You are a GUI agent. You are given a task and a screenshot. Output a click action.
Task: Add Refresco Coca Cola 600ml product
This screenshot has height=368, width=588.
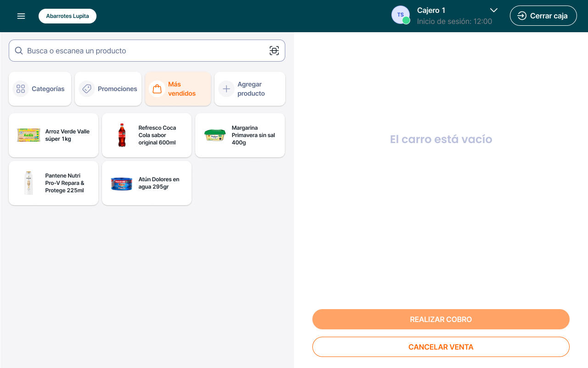147,135
